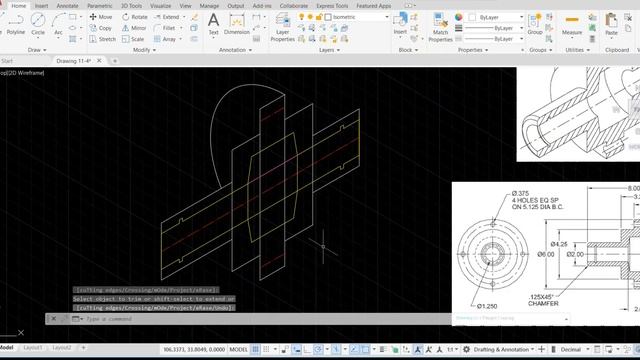Select the Dimension tool
The width and height of the screenshot is (640, 360).
[237, 24]
